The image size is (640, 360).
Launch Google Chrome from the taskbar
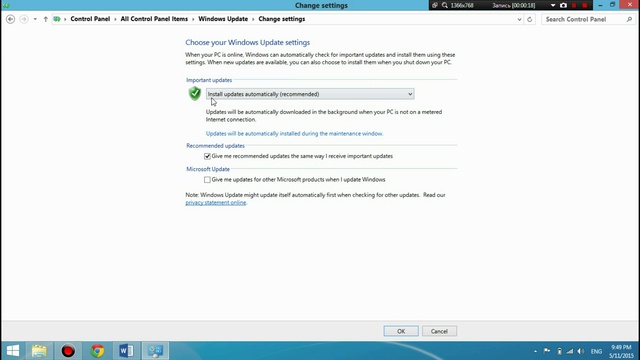click(x=98, y=351)
